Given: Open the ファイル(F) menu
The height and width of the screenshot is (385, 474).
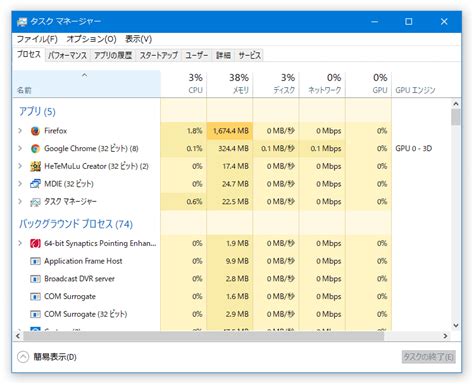Looking at the screenshot, I should [37, 39].
